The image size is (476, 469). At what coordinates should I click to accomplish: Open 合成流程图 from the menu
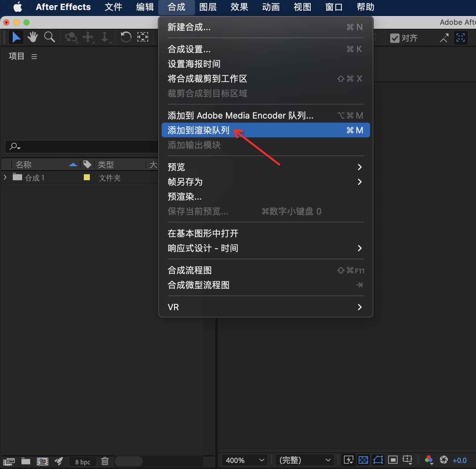pos(265,270)
